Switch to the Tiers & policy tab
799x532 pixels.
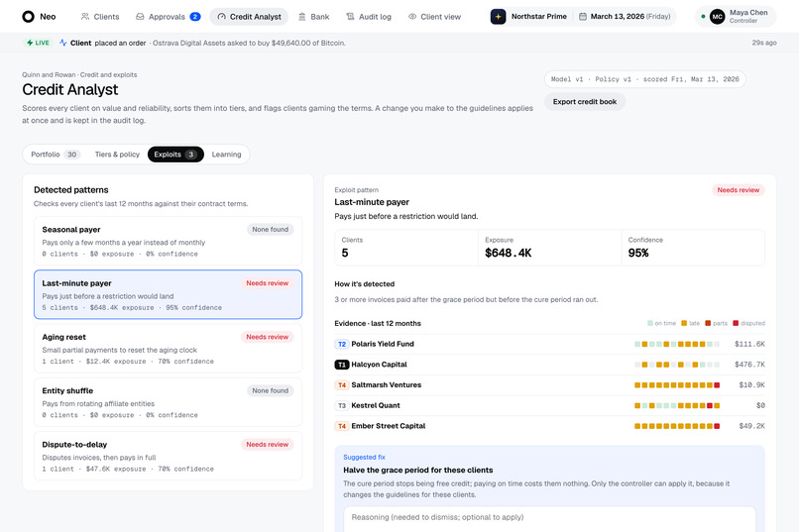(117, 155)
